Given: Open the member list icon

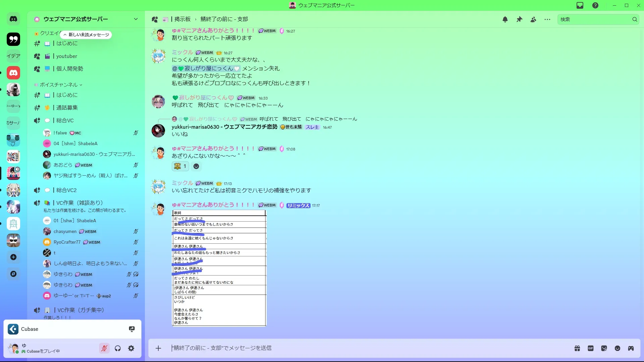Looking at the screenshot, I should point(533,19).
